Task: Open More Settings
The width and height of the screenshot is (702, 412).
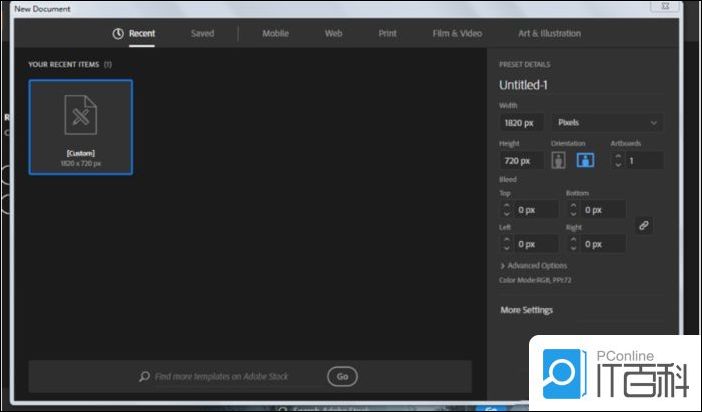Action: click(526, 310)
